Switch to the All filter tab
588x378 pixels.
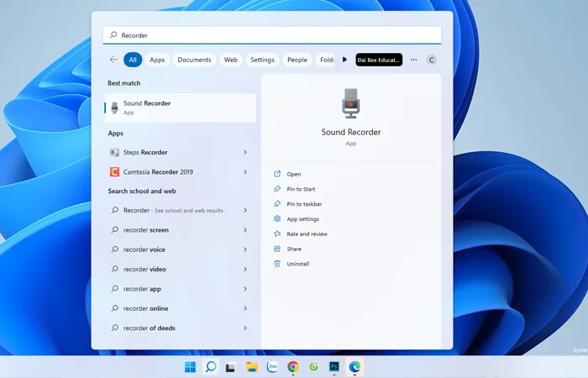point(133,60)
